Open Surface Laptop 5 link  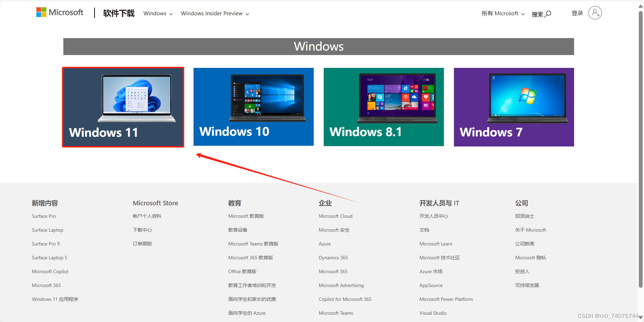(50, 258)
